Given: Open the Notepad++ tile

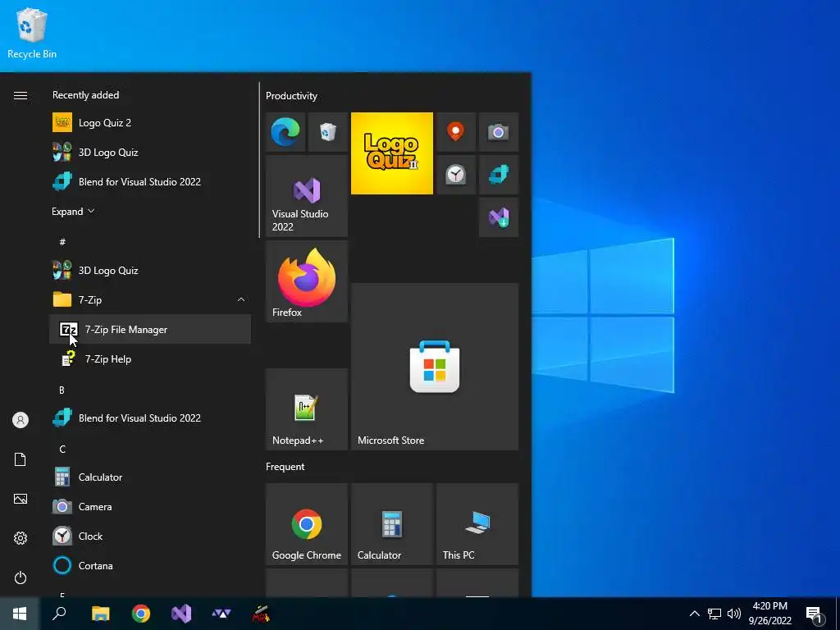Looking at the screenshot, I should [x=307, y=409].
